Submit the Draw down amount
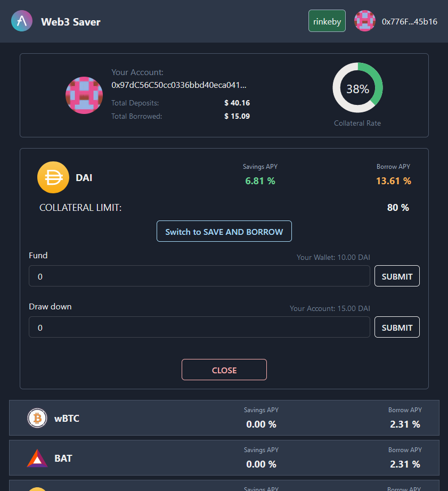 397,328
